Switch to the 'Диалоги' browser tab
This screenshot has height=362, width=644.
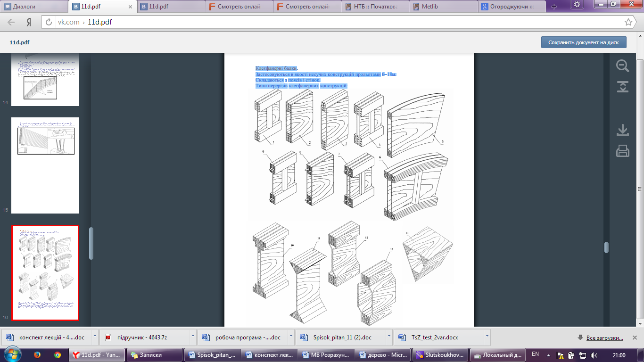33,7
